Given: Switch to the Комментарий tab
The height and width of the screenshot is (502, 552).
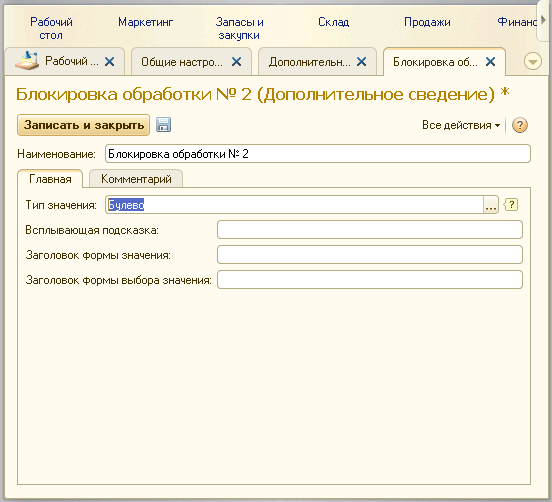Looking at the screenshot, I should coord(136,179).
